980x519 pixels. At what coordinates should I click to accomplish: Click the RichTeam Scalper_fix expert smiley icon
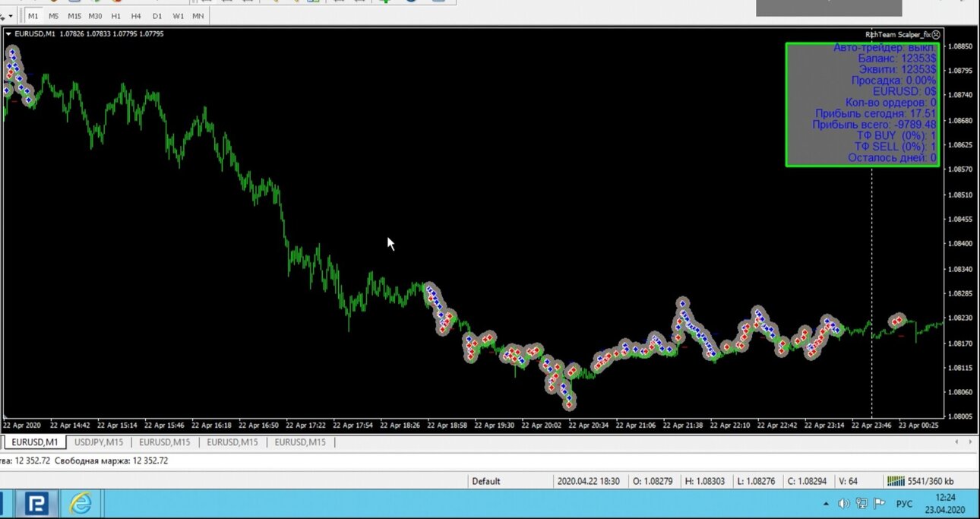click(936, 34)
